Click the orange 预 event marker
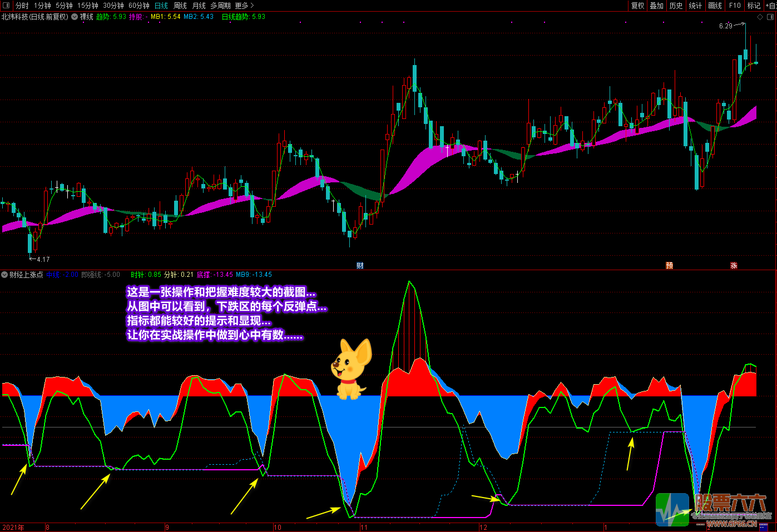The width and height of the screenshot is (777, 532). pos(669,266)
